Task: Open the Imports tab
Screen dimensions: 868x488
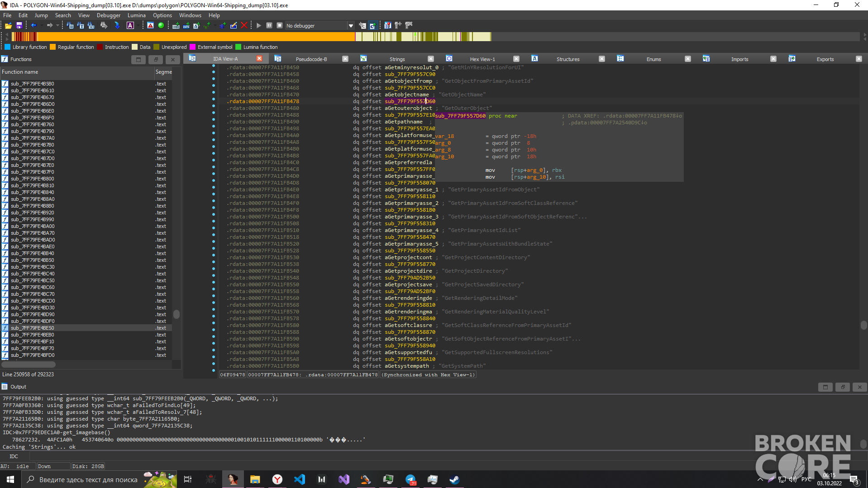Action: coord(739,59)
